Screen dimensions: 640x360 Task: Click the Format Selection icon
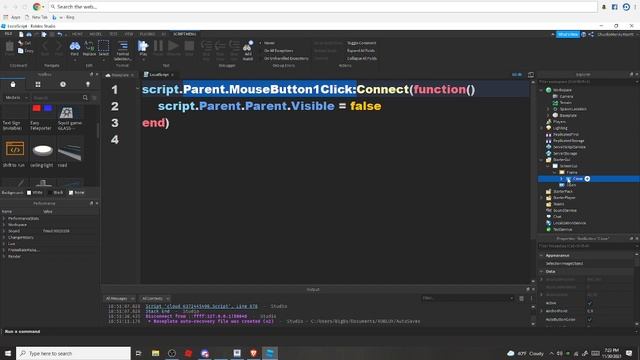coord(123,46)
